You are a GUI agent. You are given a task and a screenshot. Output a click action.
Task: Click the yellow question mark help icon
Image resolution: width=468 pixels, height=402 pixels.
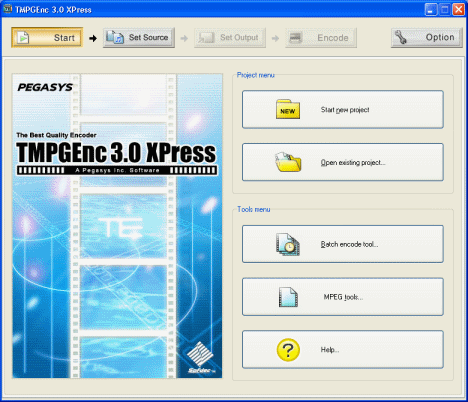click(x=288, y=350)
